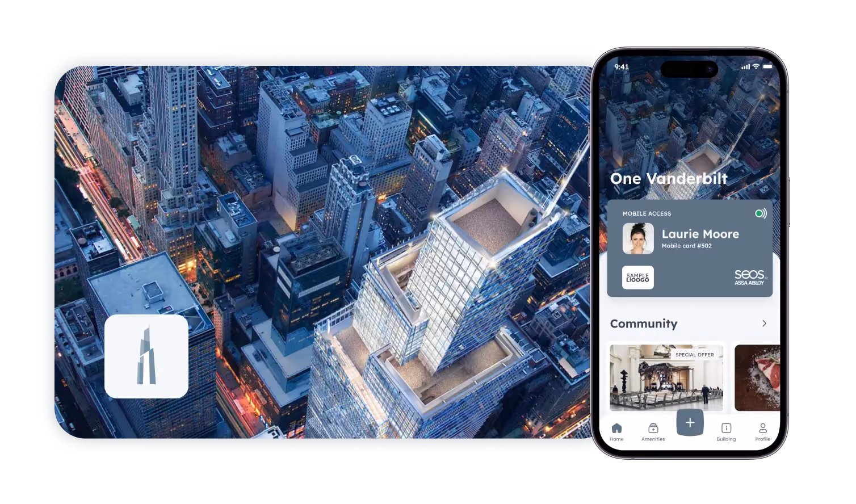The image size is (856, 504).
Task: Tap the SPECIAL OFFER tag
Action: coord(695,355)
